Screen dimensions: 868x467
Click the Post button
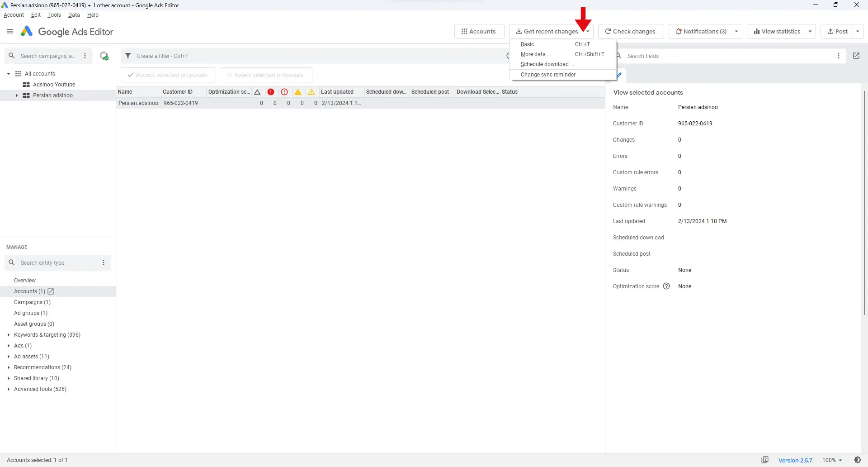pos(837,32)
